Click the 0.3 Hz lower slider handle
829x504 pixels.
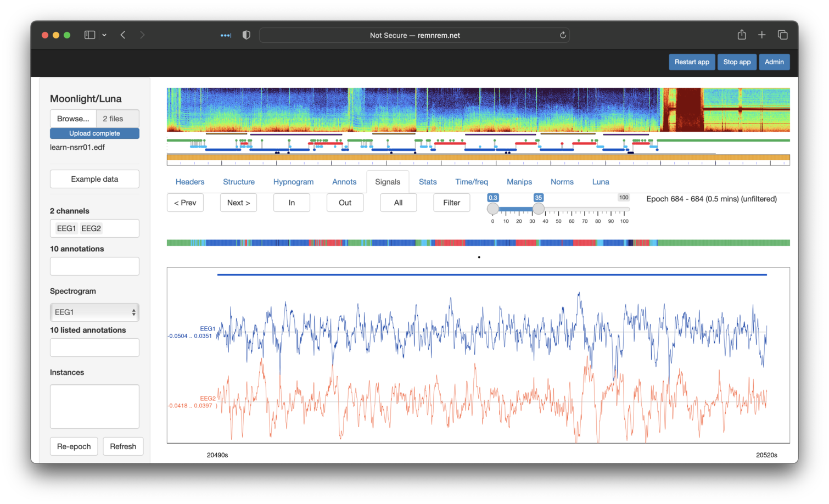493,209
